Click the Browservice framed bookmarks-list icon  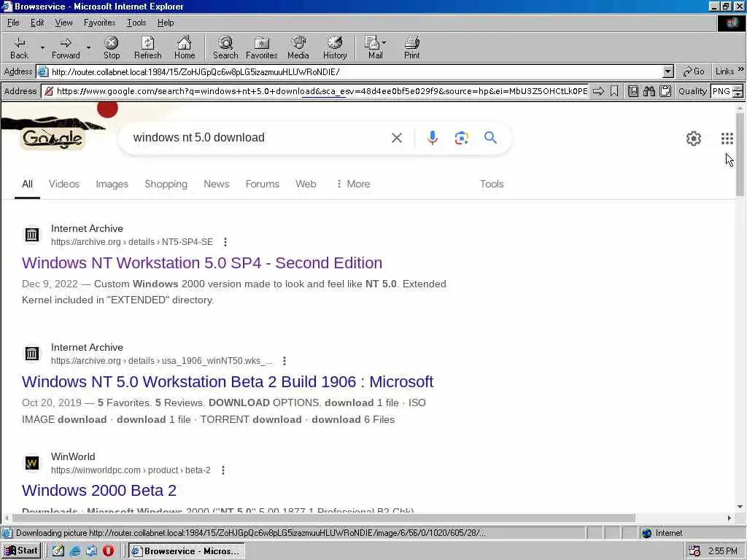click(x=633, y=91)
